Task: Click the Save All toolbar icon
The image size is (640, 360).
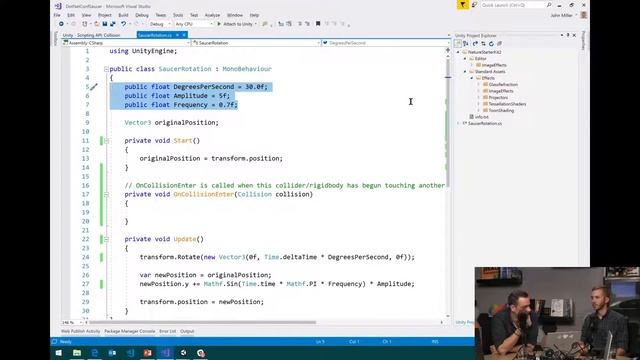Action: click(112, 24)
